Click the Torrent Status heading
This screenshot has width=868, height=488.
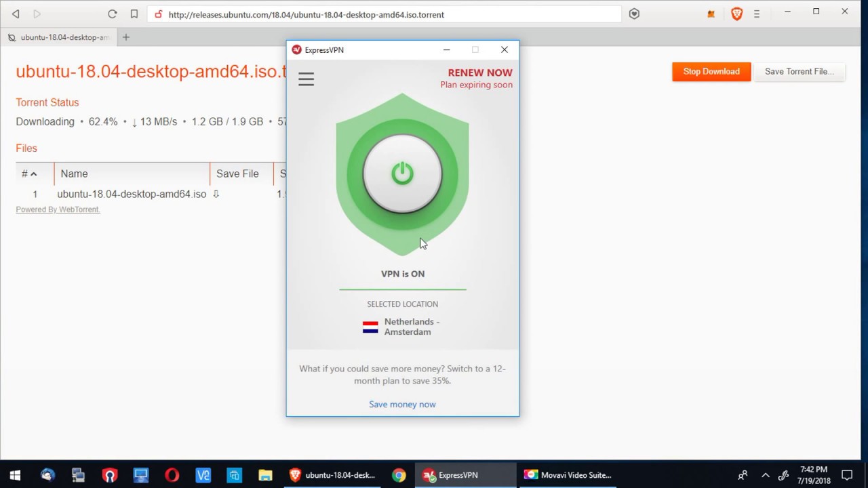47,102
